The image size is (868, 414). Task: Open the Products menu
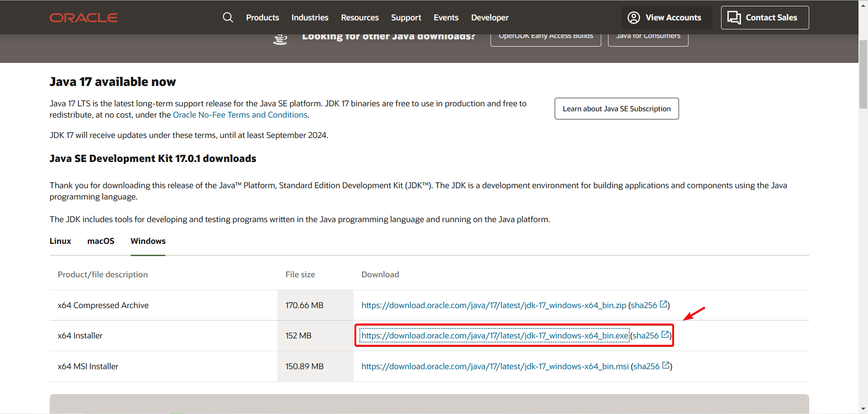point(262,18)
